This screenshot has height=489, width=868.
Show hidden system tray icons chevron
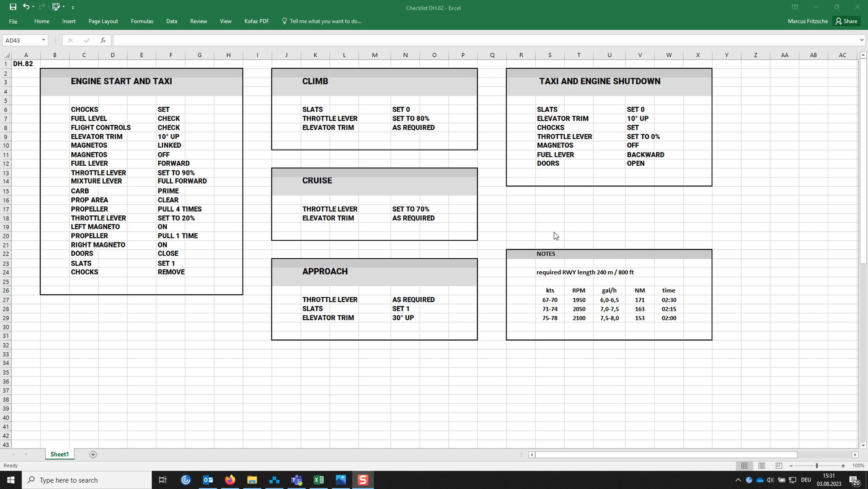pyautogui.click(x=738, y=480)
